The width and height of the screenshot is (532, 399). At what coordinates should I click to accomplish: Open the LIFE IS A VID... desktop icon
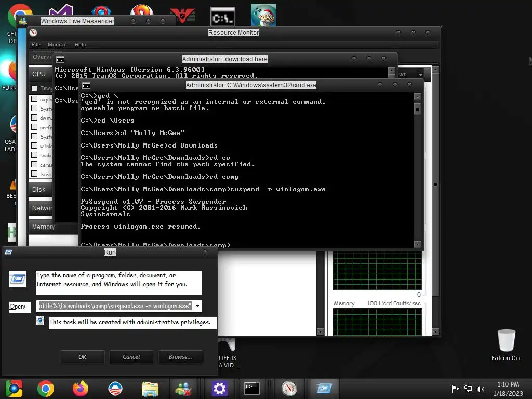click(228, 353)
